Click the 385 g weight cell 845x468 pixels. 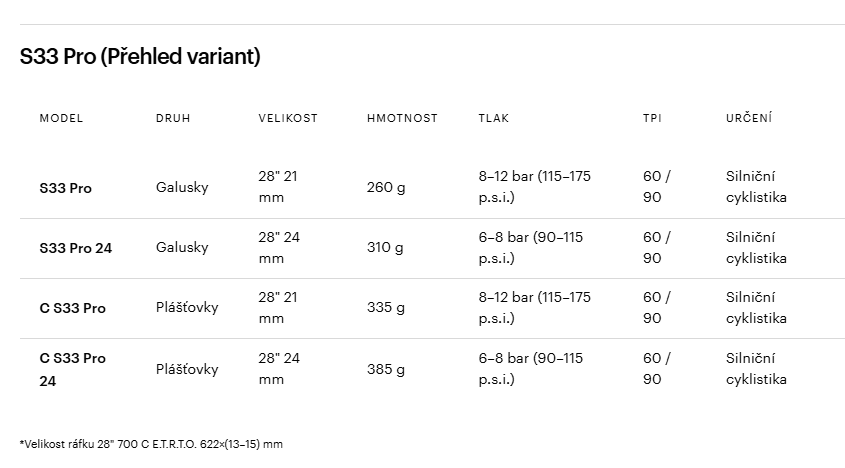click(386, 369)
